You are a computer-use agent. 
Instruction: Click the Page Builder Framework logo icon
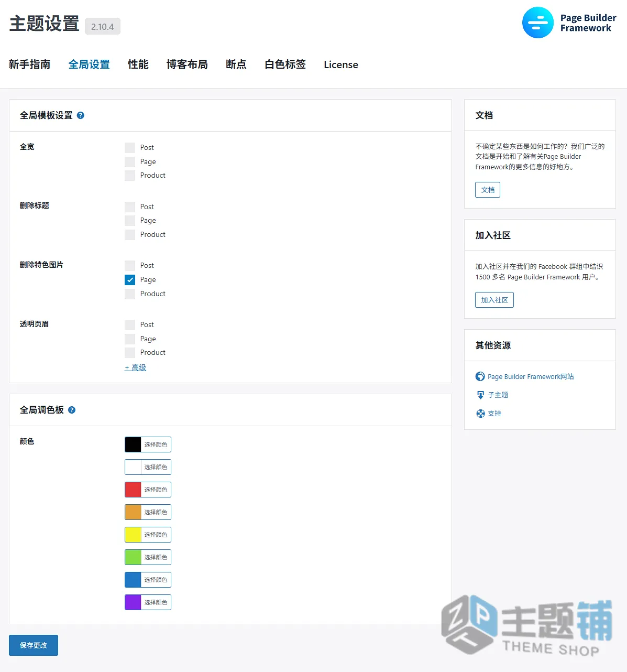(538, 23)
